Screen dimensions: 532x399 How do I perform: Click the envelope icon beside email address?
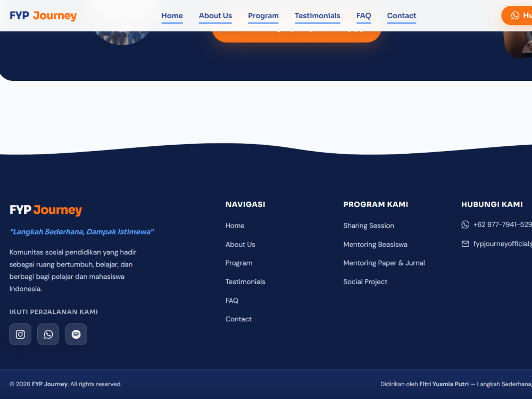(x=465, y=244)
